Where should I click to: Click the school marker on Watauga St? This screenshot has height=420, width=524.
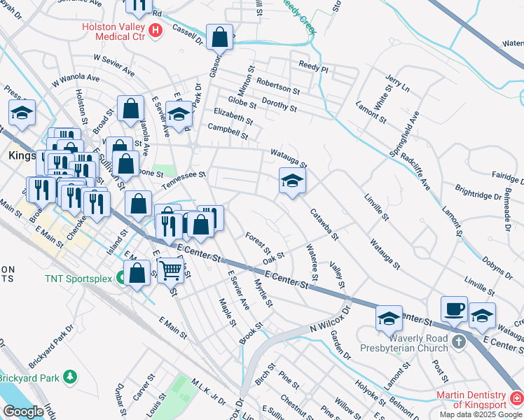[292, 182]
